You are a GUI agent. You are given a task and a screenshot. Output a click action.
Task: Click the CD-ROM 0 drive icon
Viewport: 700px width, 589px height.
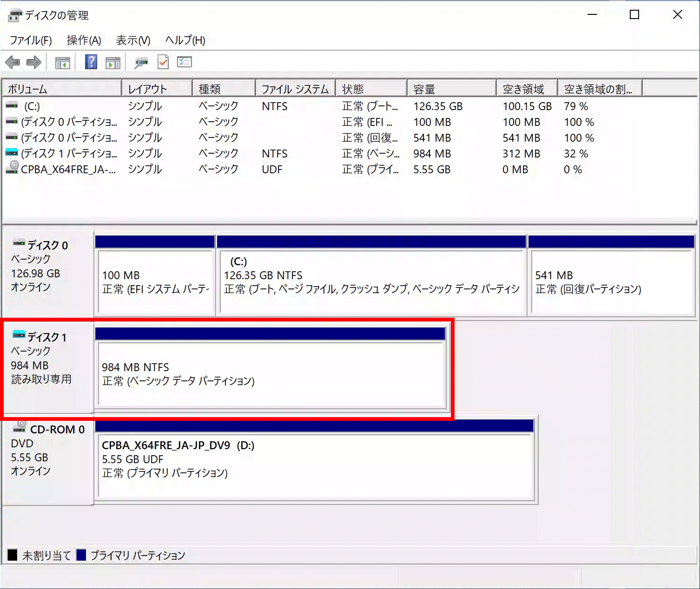pyautogui.click(x=20, y=426)
